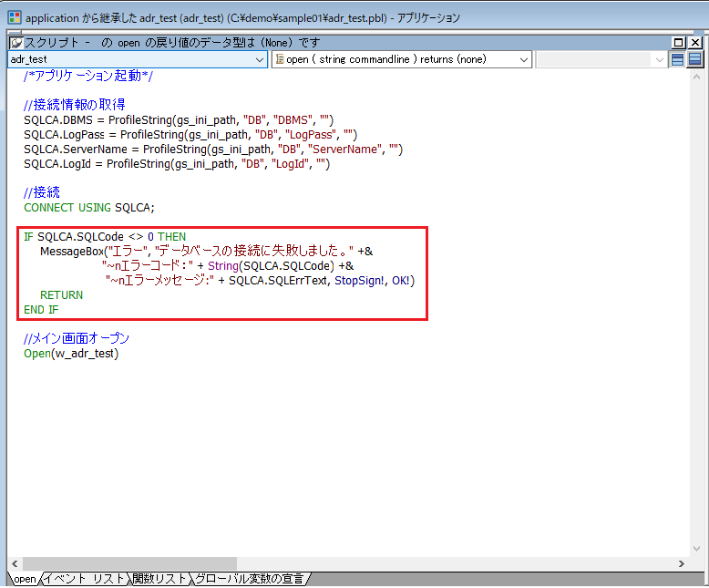
Task: Expand the adr_test object dropdown
Action: [x=260, y=59]
